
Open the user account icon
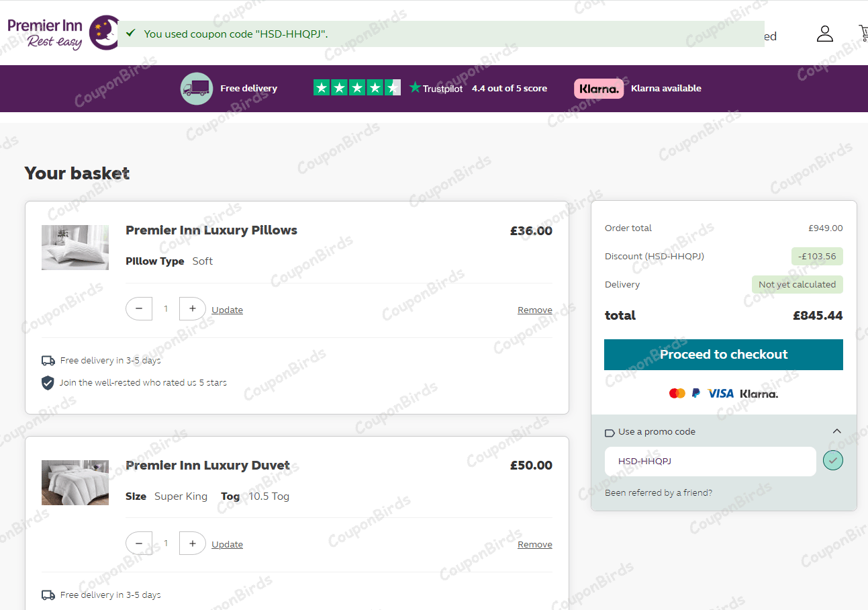coord(824,34)
